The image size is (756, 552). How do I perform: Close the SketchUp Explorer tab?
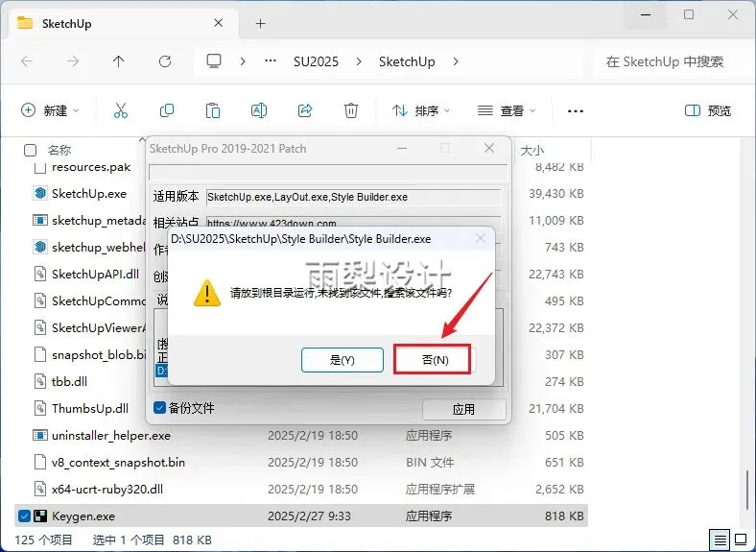pos(219,23)
